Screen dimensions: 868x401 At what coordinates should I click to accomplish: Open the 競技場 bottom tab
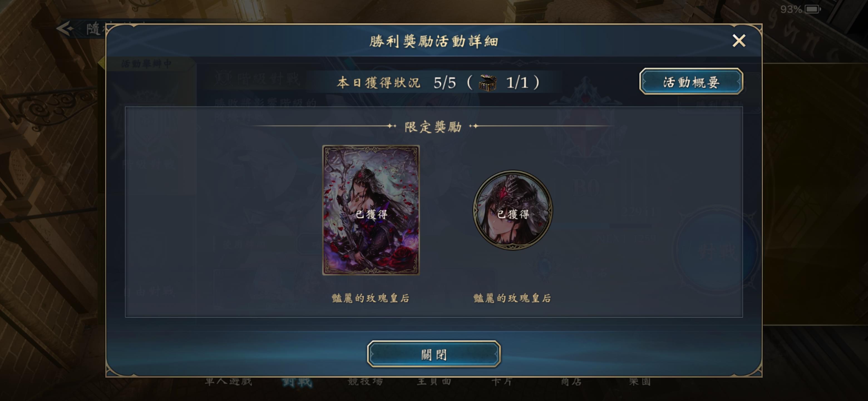[365, 382]
